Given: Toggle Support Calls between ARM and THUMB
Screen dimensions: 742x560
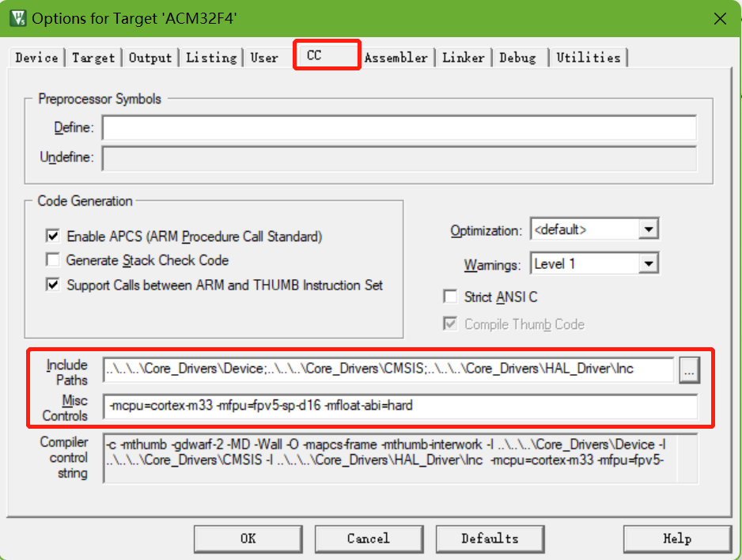Looking at the screenshot, I should tap(53, 285).
